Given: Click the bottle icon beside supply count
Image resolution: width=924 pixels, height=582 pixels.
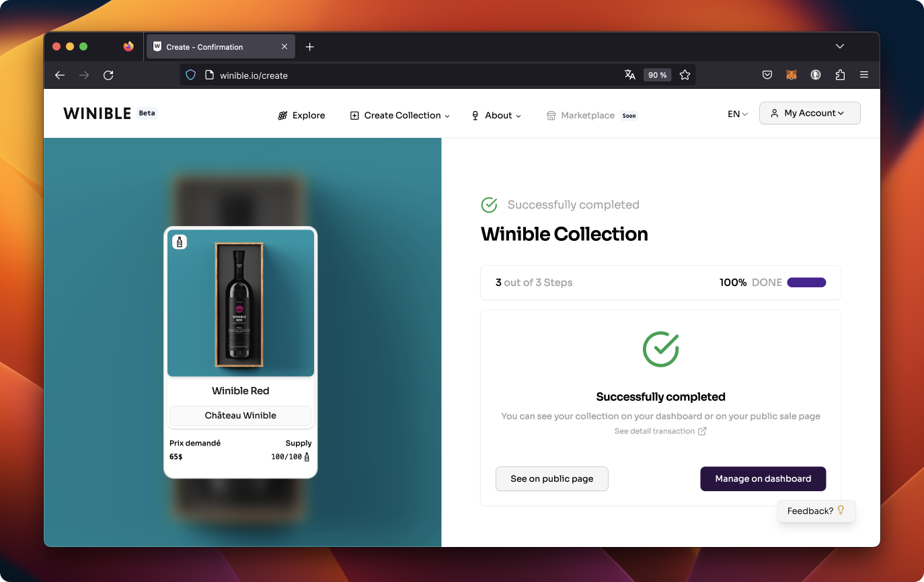Looking at the screenshot, I should (x=307, y=457).
